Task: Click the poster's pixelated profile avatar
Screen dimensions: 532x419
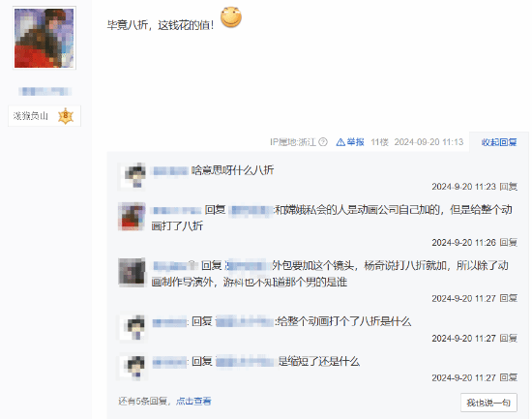Action: [x=44, y=38]
